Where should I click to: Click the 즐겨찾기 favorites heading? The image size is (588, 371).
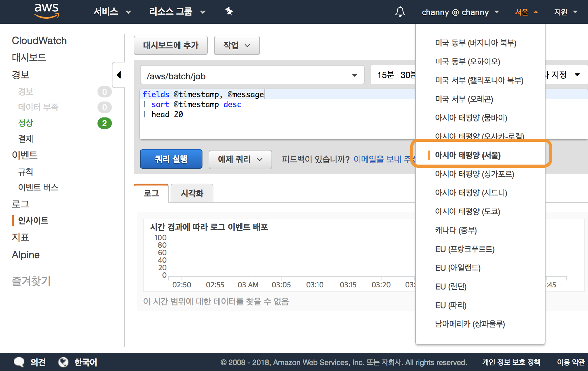coord(31,281)
